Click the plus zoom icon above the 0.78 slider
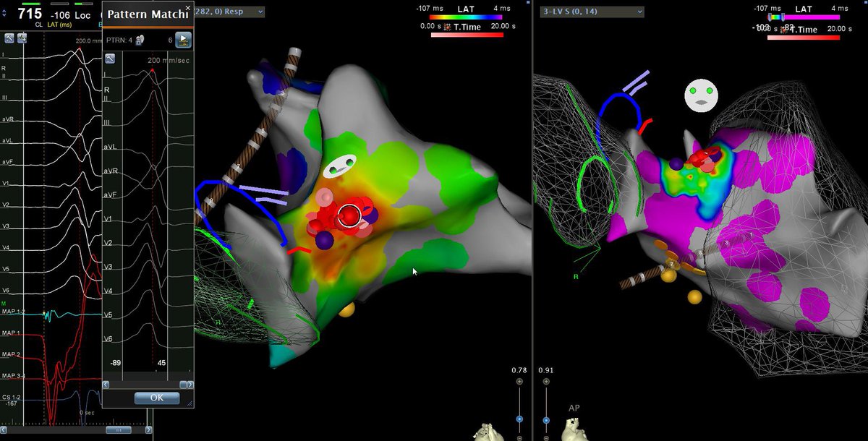 click(x=519, y=381)
